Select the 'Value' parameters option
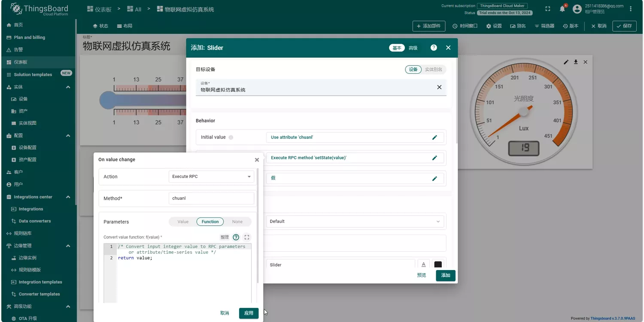The image size is (644, 322). 183,222
